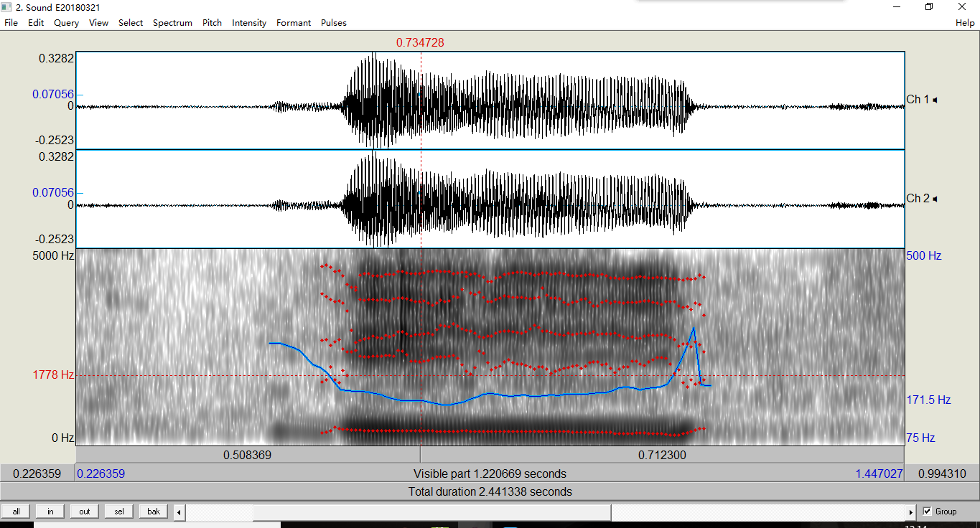Click the Ch 2 channel label
This screenshot has height=528, width=980.
pyautogui.click(x=918, y=199)
